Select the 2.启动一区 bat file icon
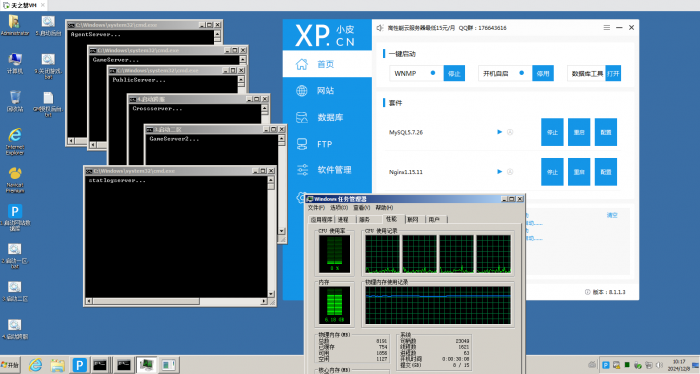The width and height of the screenshot is (700, 374). click(x=15, y=255)
